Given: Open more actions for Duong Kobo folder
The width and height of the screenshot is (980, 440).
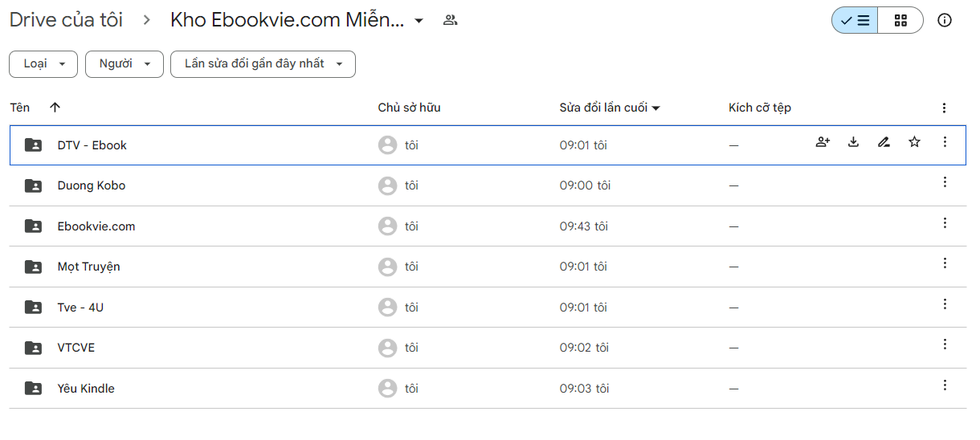Looking at the screenshot, I should [945, 183].
